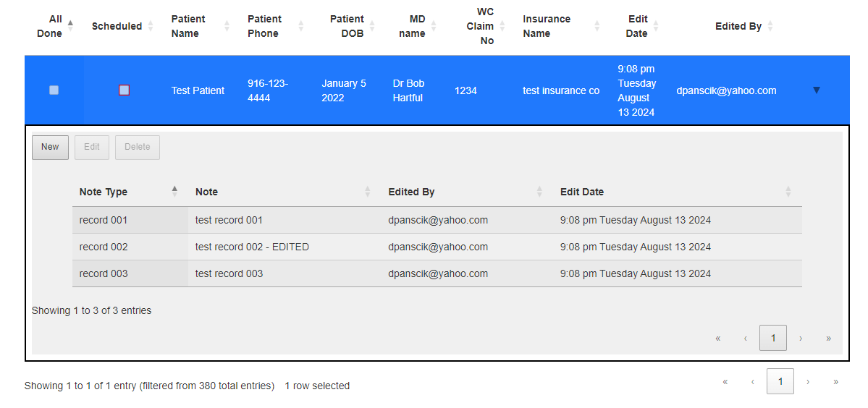Go to next page of notes table
868x408 pixels.
(801, 339)
